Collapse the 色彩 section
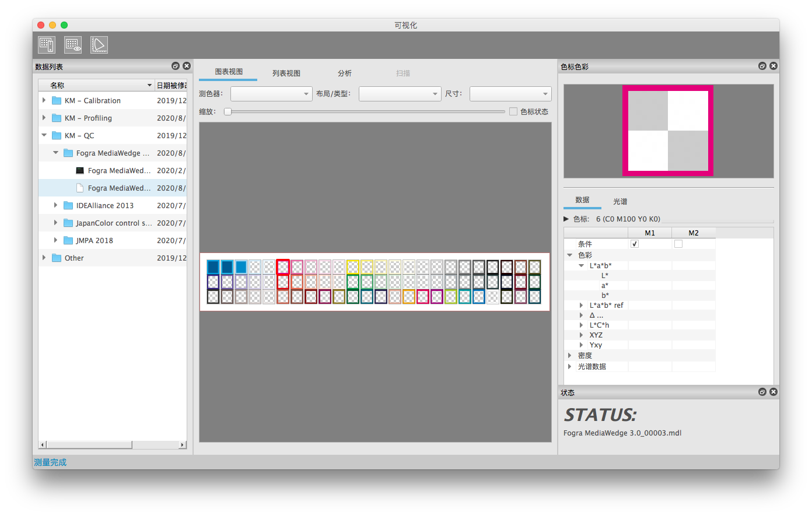The width and height of the screenshot is (812, 516). tap(570, 255)
